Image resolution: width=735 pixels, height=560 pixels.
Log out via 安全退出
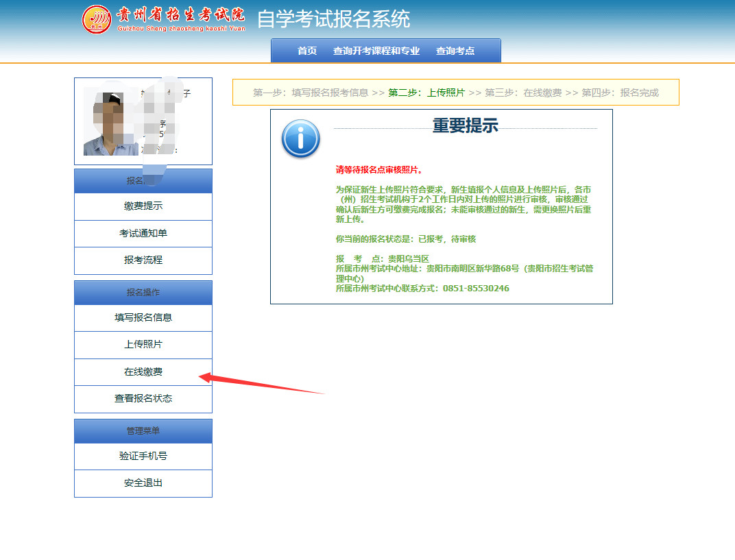coord(143,483)
